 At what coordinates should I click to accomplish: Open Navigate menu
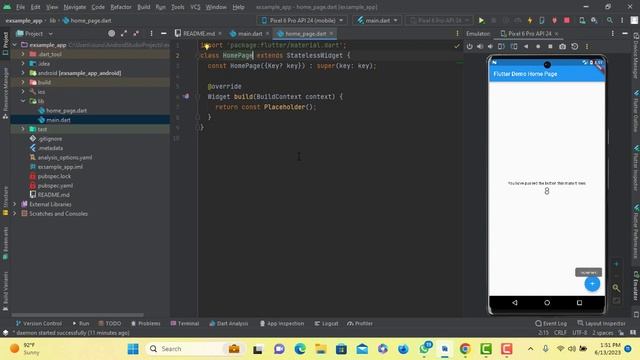point(75,7)
